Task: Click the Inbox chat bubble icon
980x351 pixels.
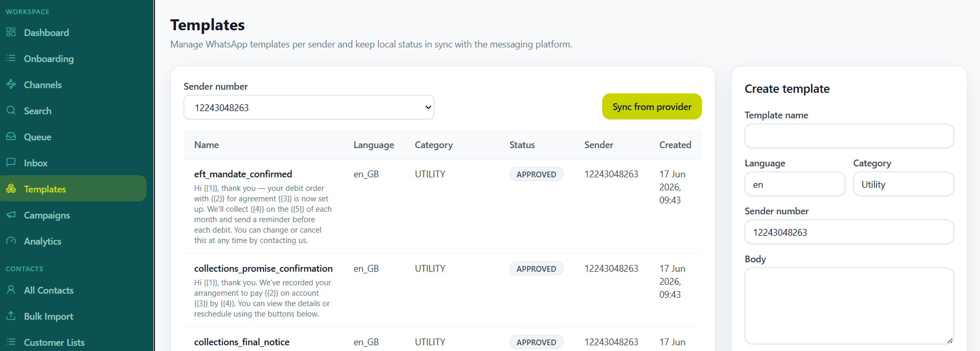Action: click(11, 163)
